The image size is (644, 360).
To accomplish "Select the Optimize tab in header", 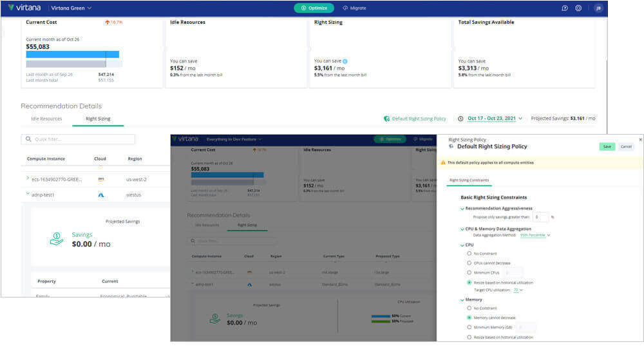I will (x=314, y=8).
